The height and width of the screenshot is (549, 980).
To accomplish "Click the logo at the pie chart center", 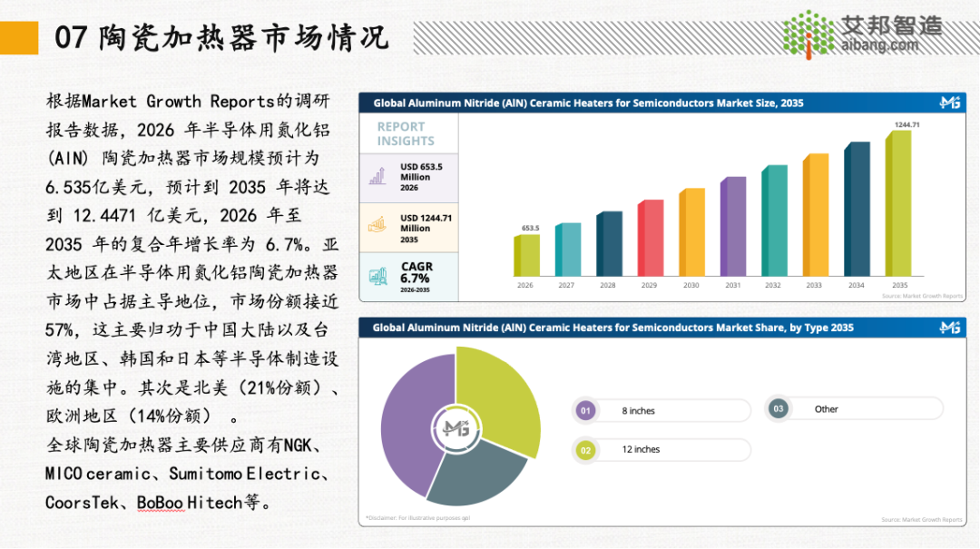I will click(x=456, y=428).
